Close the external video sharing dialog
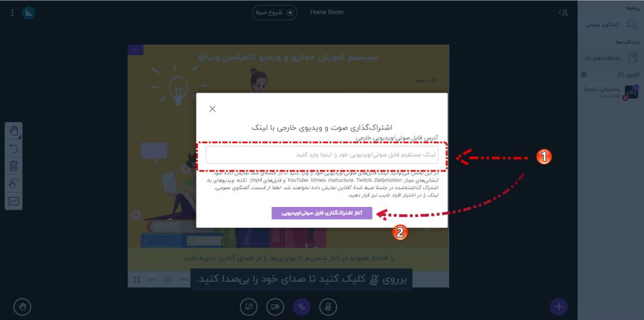 click(x=212, y=109)
